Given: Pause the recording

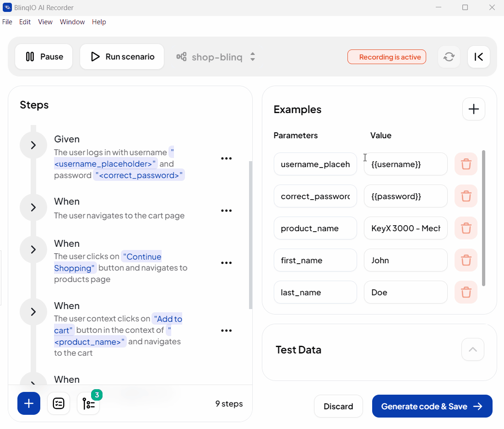Looking at the screenshot, I should 43,57.
